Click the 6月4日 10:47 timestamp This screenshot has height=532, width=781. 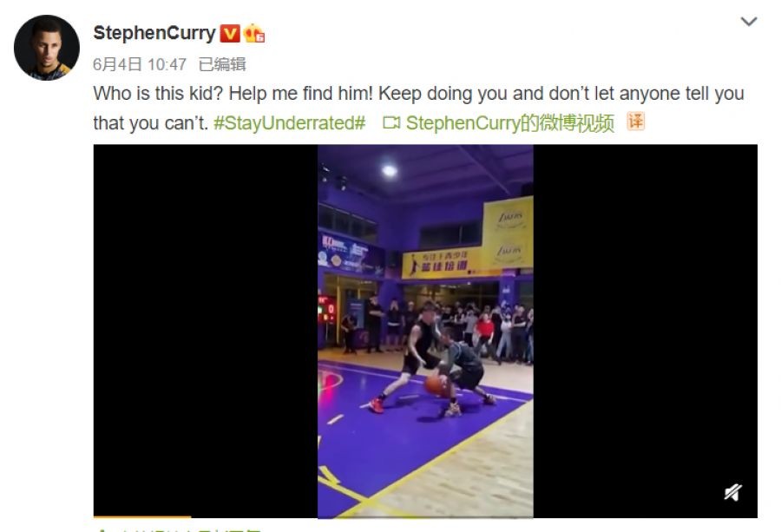tap(140, 64)
